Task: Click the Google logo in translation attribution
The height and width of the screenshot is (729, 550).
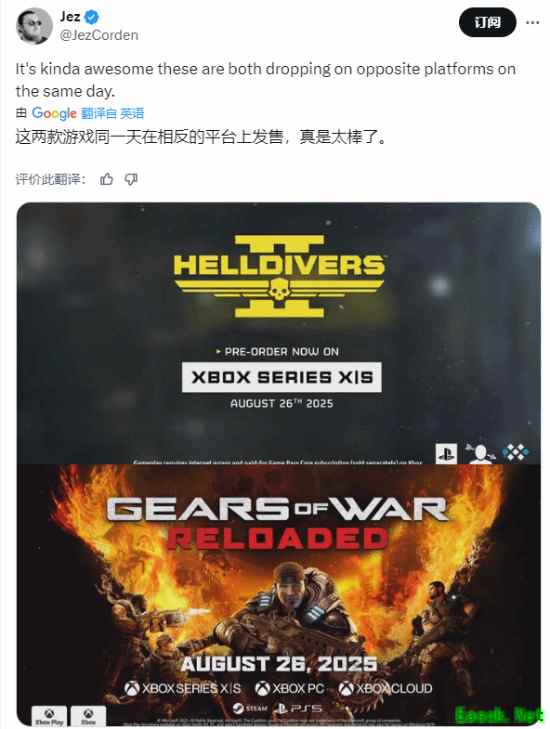Action: (x=54, y=113)
